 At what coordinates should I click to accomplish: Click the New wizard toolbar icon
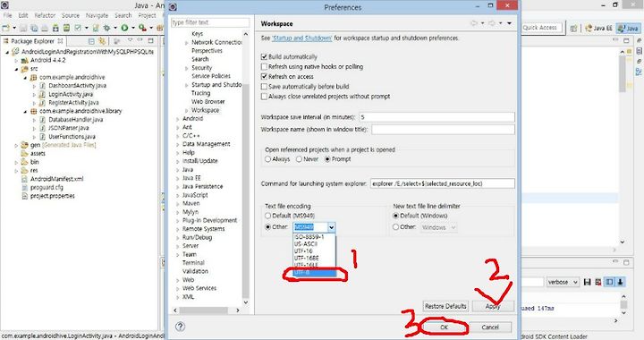pyautogui.click(x=5, y=28)
